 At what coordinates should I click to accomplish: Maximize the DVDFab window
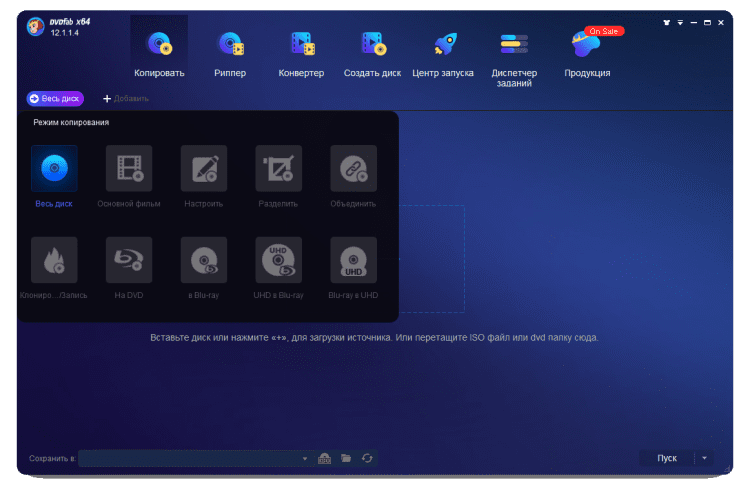707,22
